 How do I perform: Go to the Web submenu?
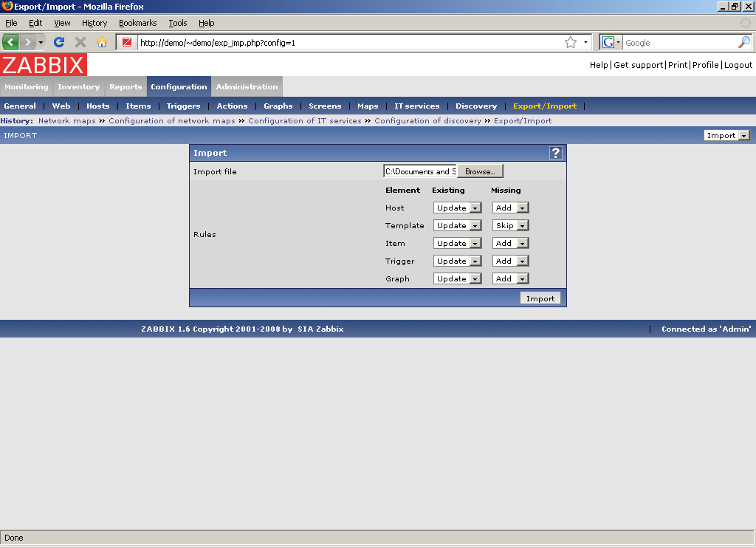[61, 106]
